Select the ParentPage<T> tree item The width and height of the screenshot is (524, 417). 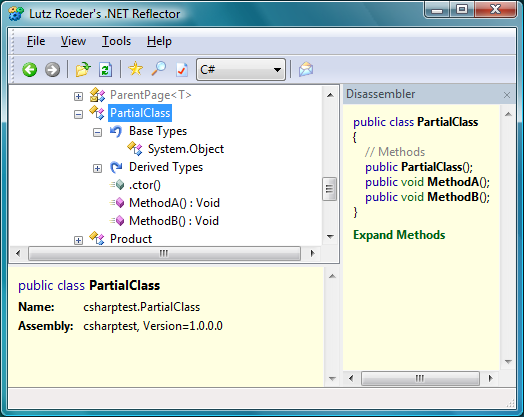(x=150, y=95)
